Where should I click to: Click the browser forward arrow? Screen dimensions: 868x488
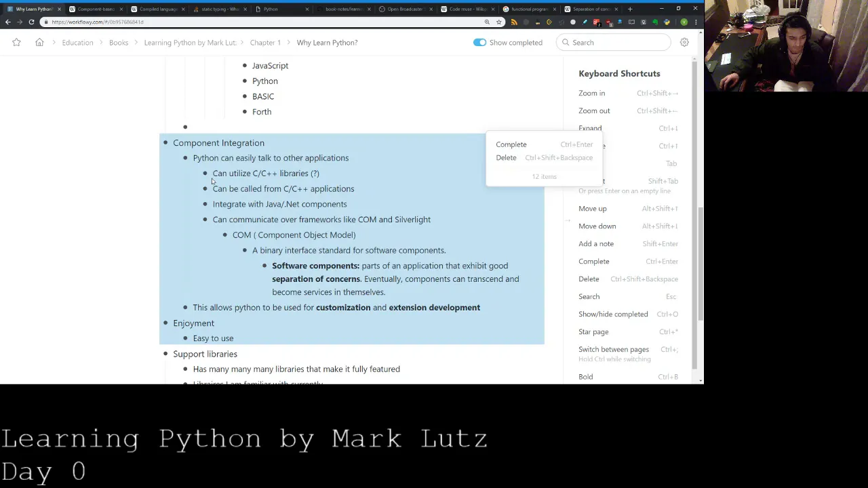20,22
